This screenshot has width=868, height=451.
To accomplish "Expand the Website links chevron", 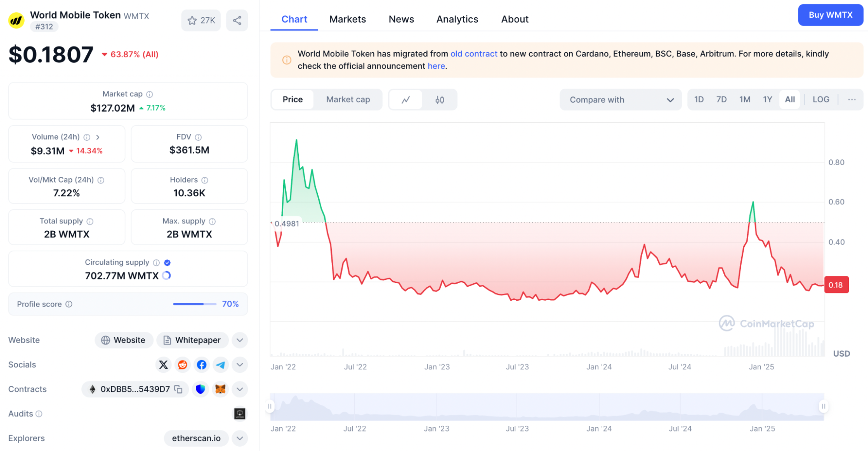I will 240,341.
